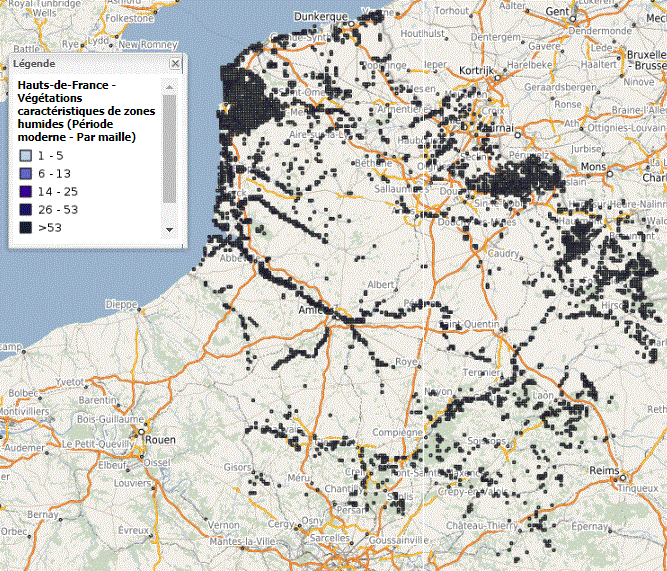
Task: Close the Légende panel
Action: (x=175, y=63)
